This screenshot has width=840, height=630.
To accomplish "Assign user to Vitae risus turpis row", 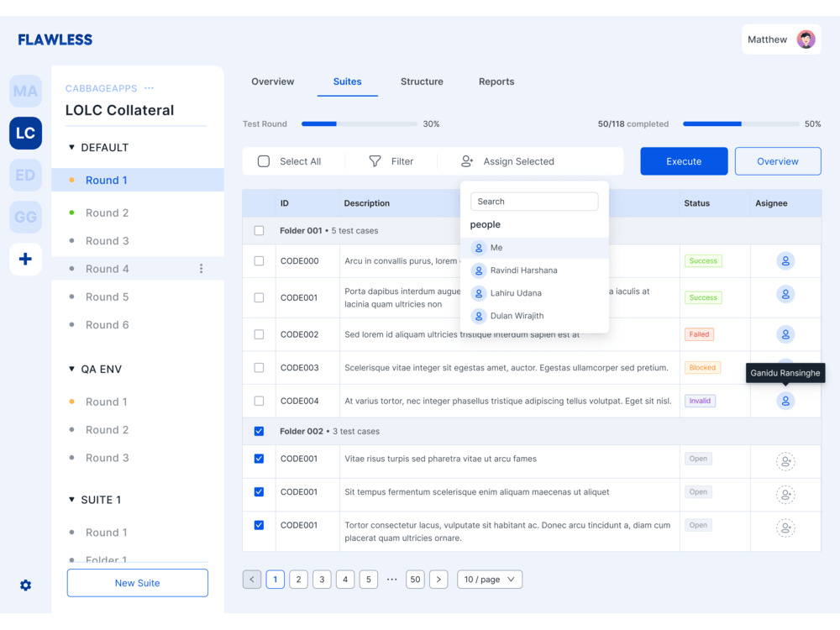I will [x=785, y=461].
